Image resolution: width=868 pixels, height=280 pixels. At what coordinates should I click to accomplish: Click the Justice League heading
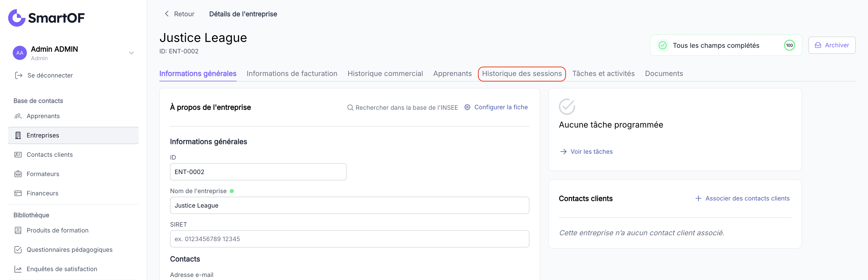(x=203, y=38)
